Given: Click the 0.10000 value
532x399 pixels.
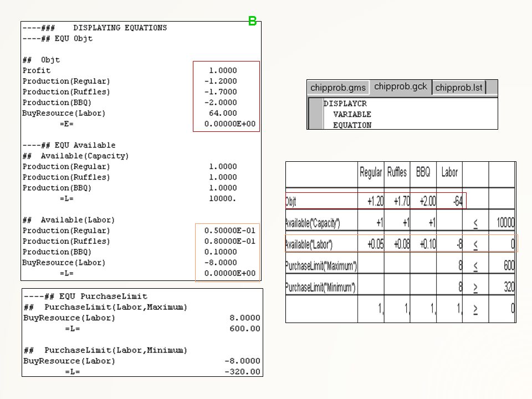Looking at the screenshot, I should point(221,252).
